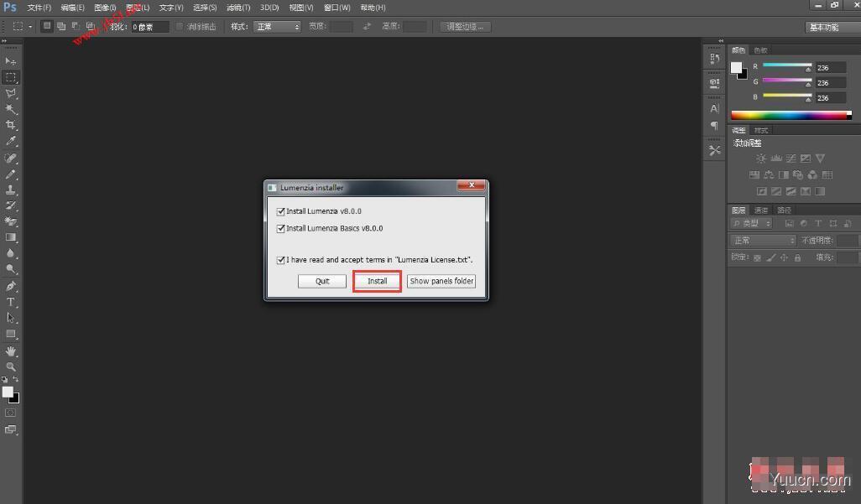Select the Healing Brush tool

(10, 158)
